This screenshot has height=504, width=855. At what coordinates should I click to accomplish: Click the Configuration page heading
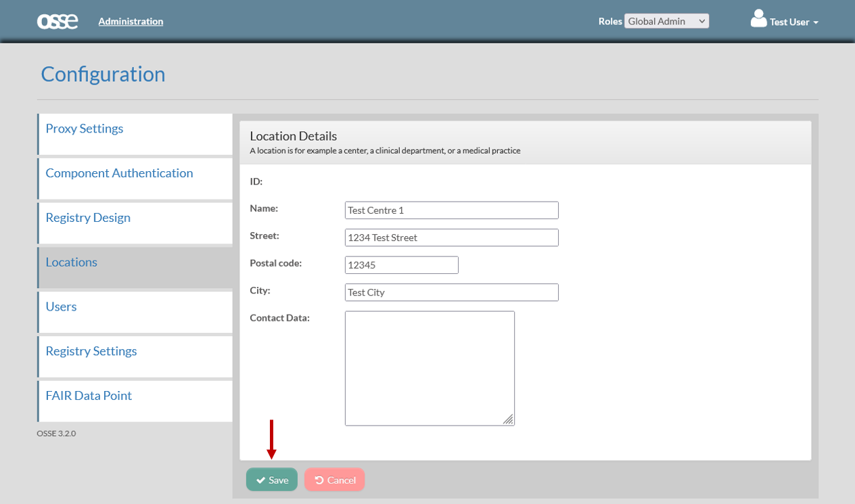coord(103,74)
